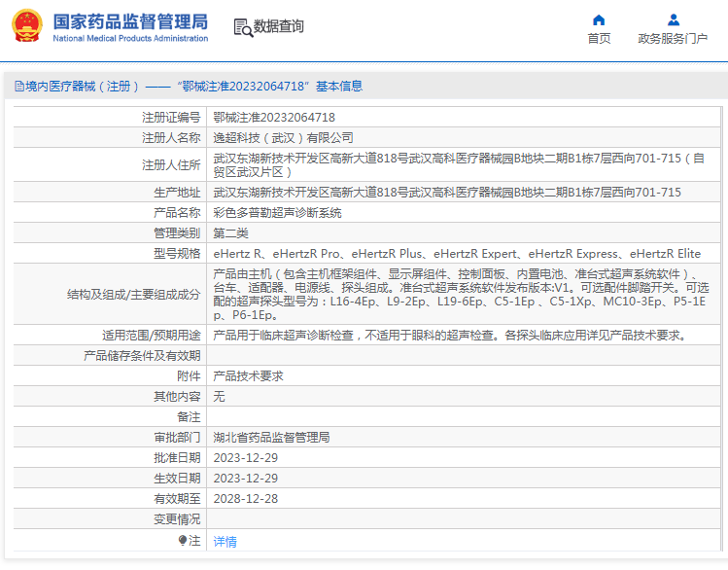Click the document icon before 境内医疗器械

coord(18,87)
